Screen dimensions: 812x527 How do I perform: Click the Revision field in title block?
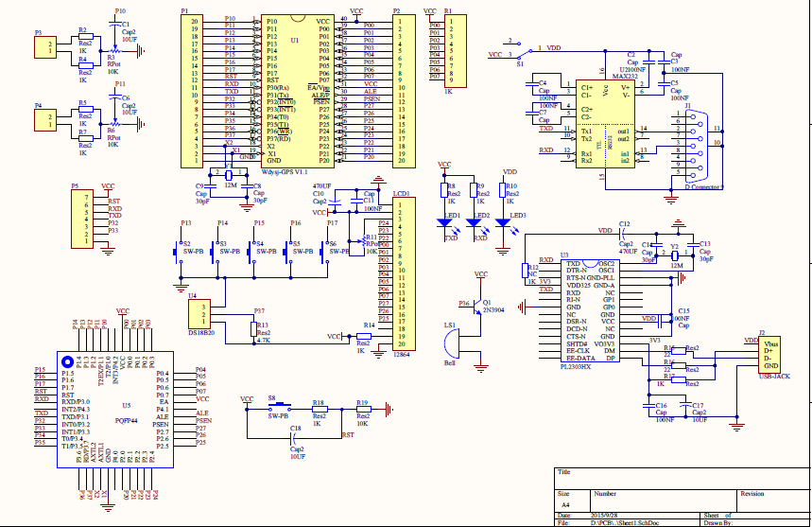(x=773, y=501)
